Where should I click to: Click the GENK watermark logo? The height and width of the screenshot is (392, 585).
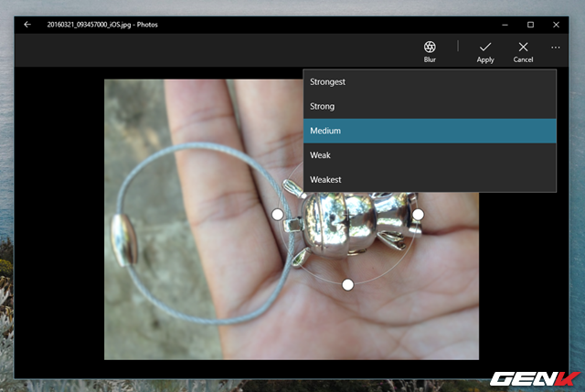[534, 378]
